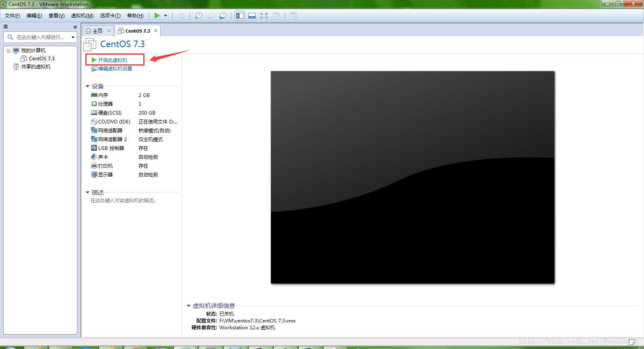Viewport: 644px width, 349px height.
Task: Select 我的计算机 in the library tree
Action: pos(33,51)
